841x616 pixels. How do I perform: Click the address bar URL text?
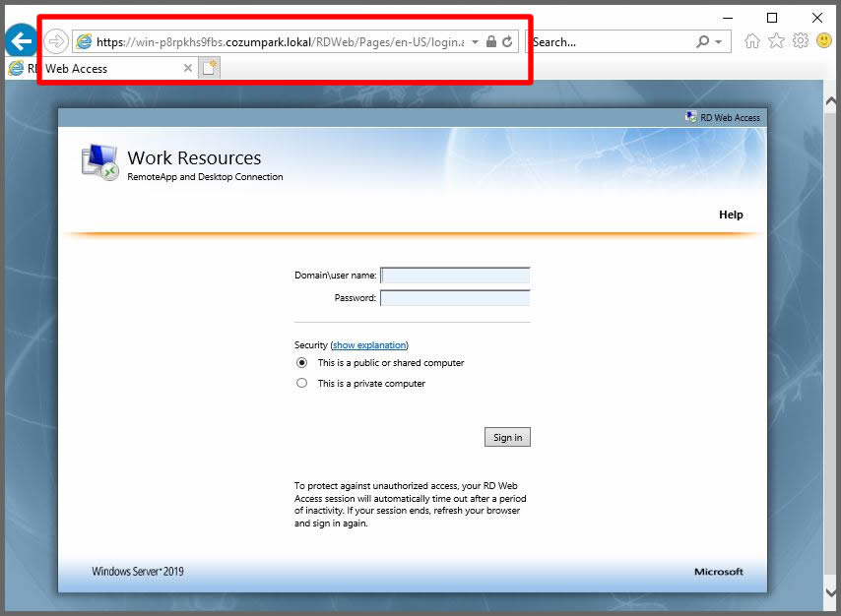[280, 41]
